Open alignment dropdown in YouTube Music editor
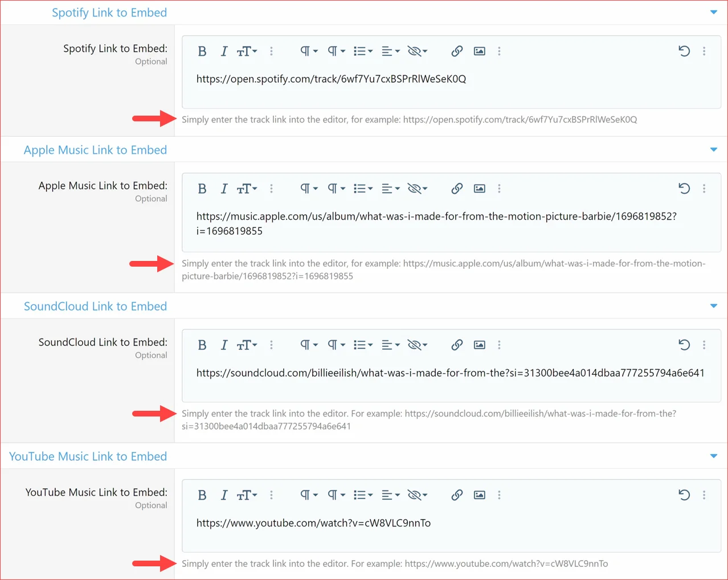This screenshot has height=580, width=728. 390,495
